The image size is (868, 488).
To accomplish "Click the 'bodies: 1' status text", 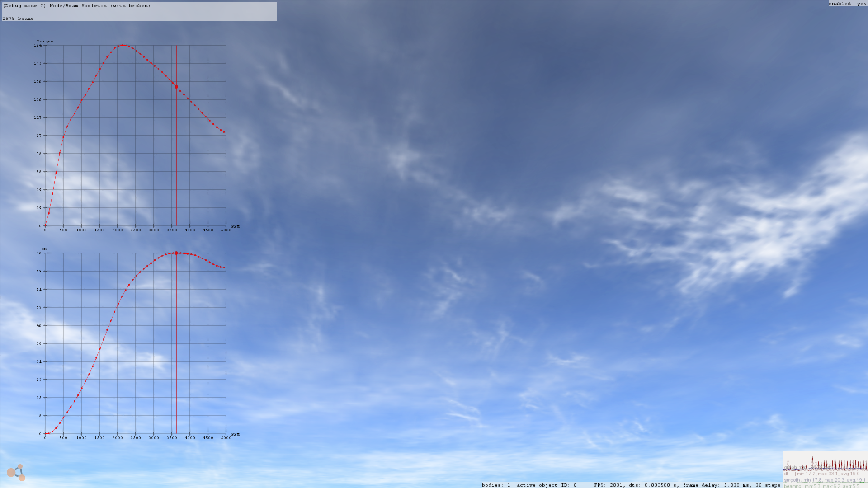I will [x=495, y=485].
